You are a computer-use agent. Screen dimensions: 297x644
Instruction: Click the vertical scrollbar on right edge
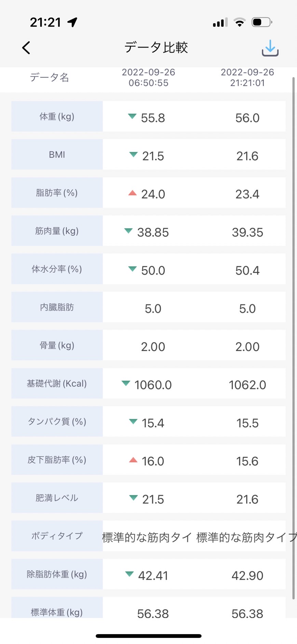[293, 338]
